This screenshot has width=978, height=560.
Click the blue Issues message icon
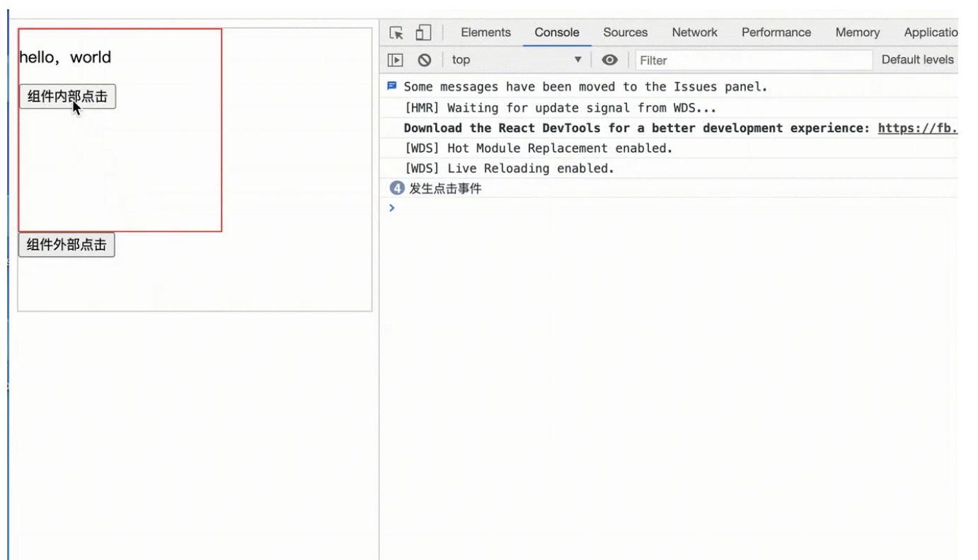point(392,86)
